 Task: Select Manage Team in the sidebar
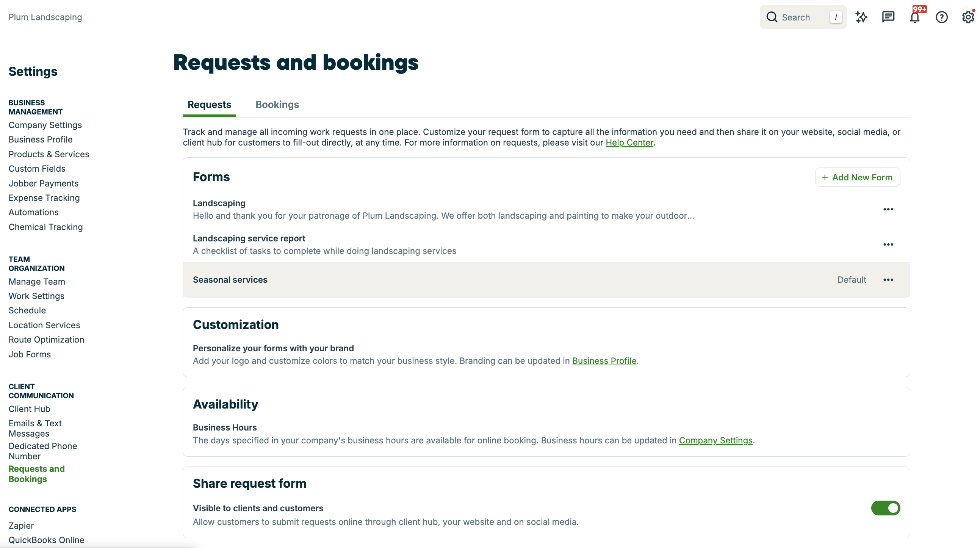pos(36,282)
